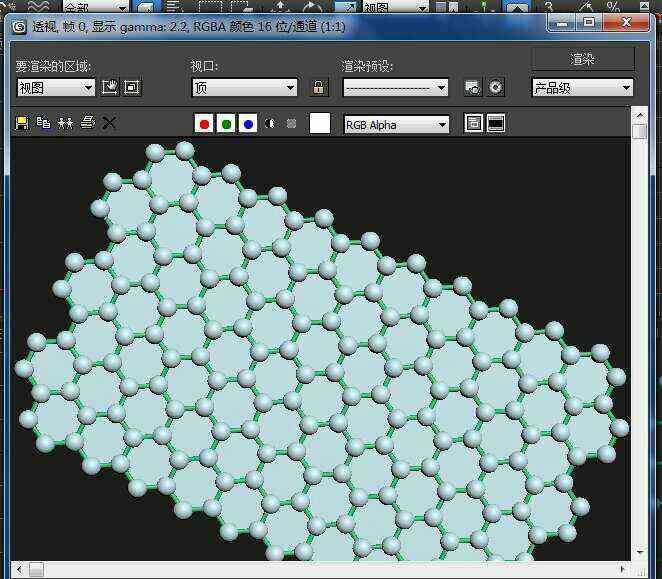Toggle the lock to viewport padlock
662x579 pixels.
click(x=319, y=88)
